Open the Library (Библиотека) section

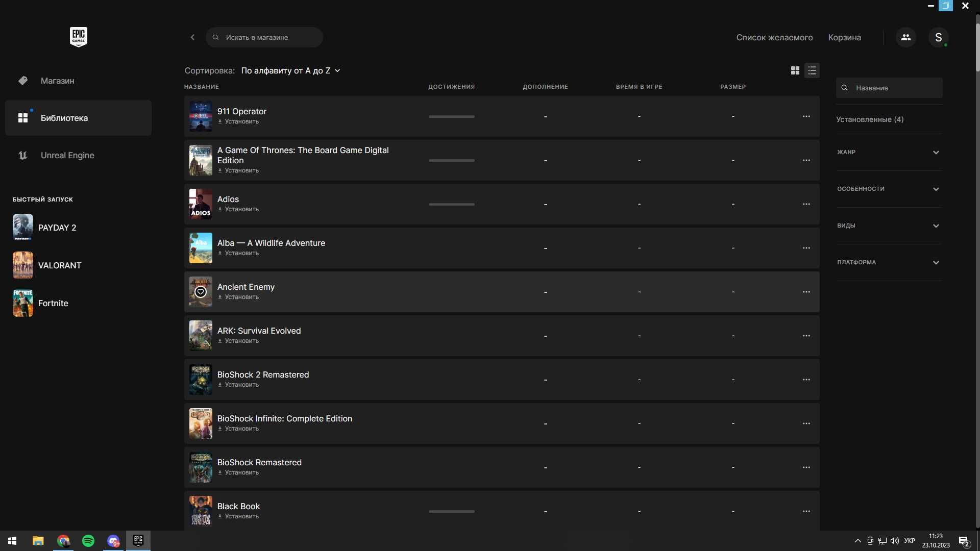(x=78, y=118)
